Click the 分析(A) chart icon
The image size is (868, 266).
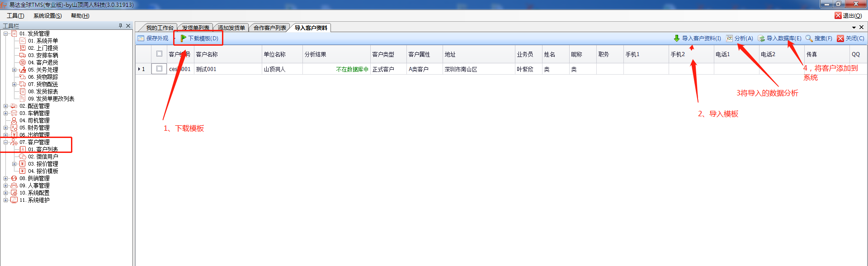click(729, 38)
